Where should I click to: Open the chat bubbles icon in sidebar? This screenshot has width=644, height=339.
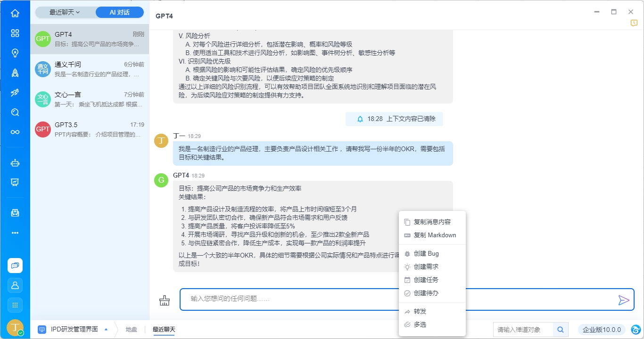pos(15,266)
